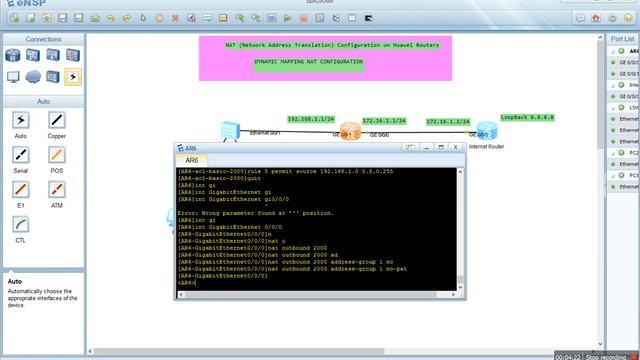Click the show grid toolbar icon

click(x=352, y=18)
